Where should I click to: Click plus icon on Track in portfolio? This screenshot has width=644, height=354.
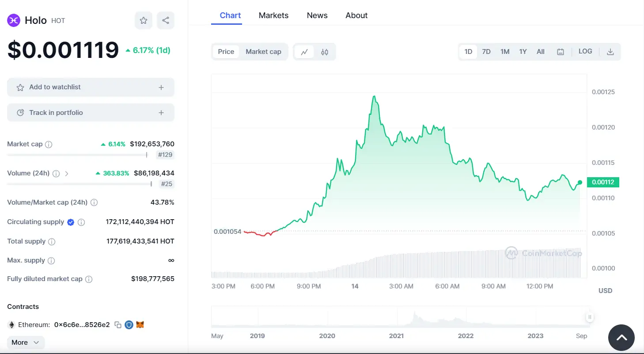point(161,113)
